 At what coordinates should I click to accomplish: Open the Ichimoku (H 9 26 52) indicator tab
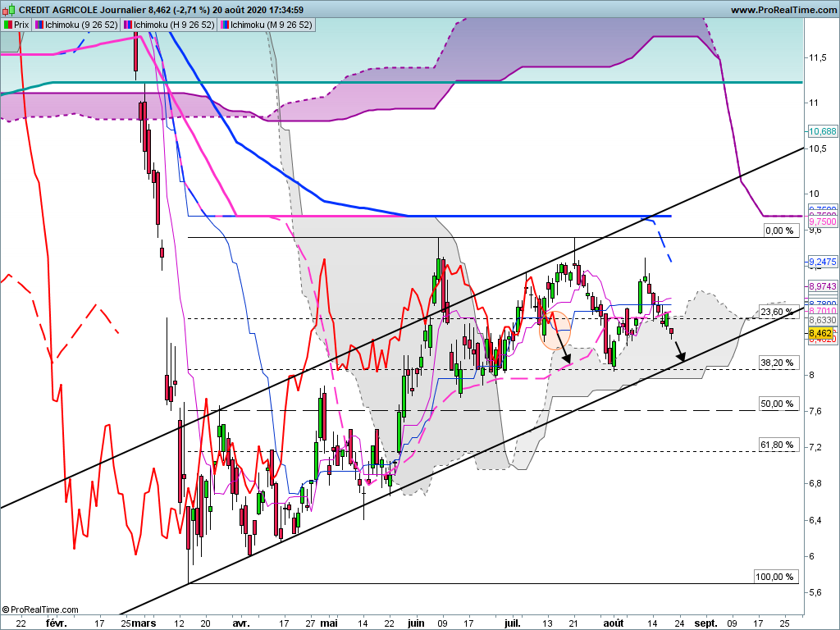pyautogui.click(x=169, y=25)
